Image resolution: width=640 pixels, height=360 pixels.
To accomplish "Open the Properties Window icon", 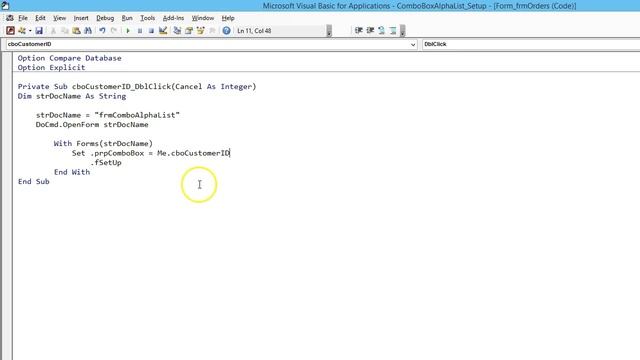I will click(189, 31).
